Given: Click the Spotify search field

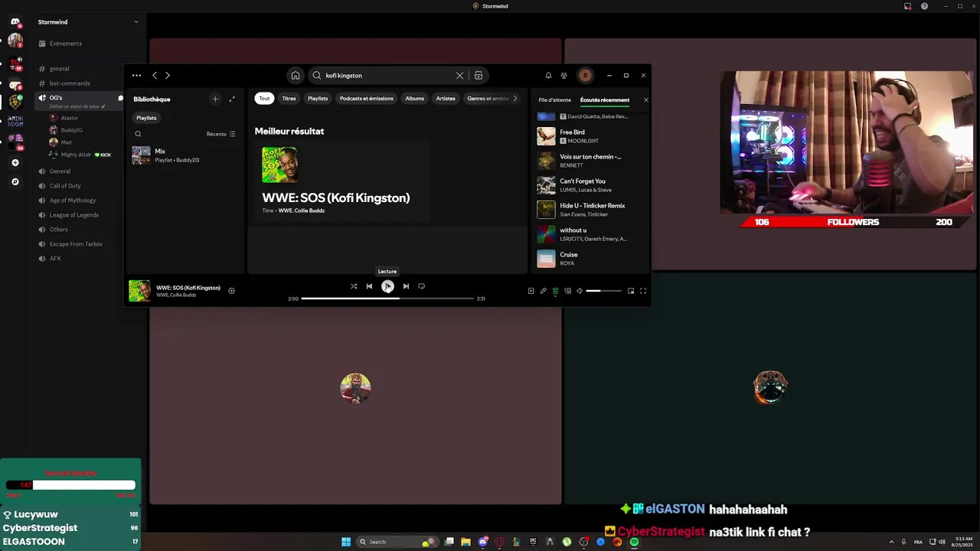Looking at the screenshot, I should pos(387,76).
